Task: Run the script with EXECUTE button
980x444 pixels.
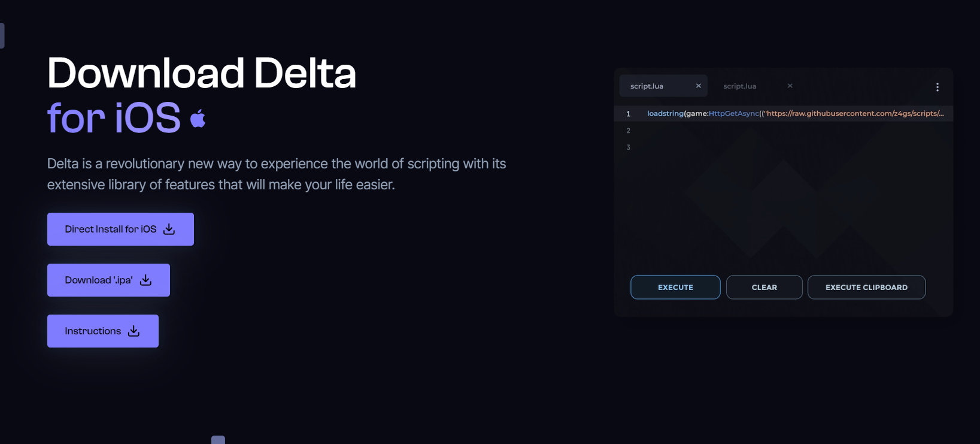Action: point(675,287)
